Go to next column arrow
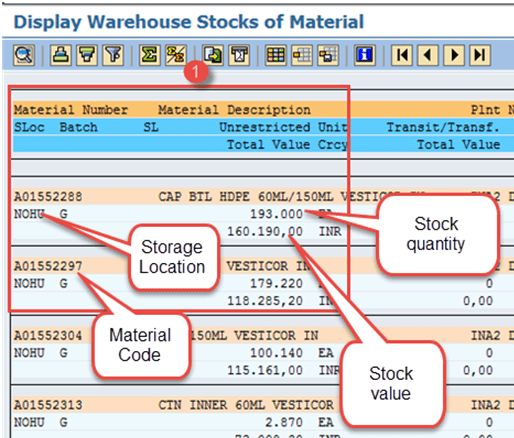 (x=454, y=55)
